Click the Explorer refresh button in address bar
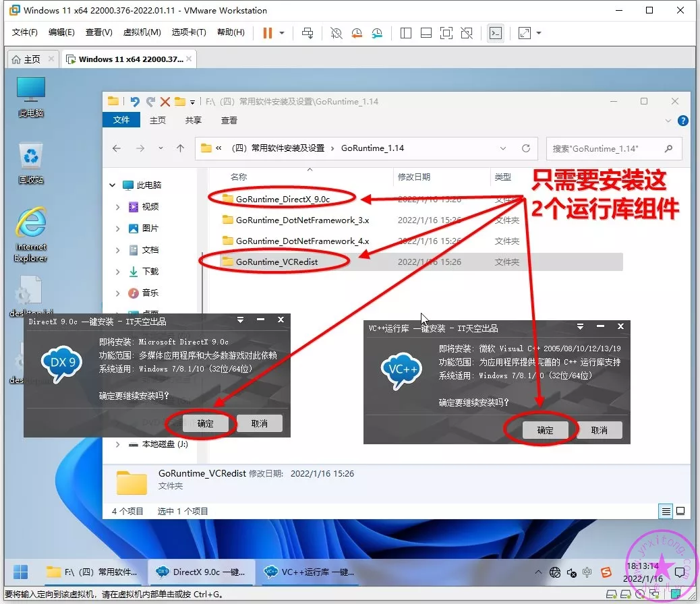 coord(526,148)
